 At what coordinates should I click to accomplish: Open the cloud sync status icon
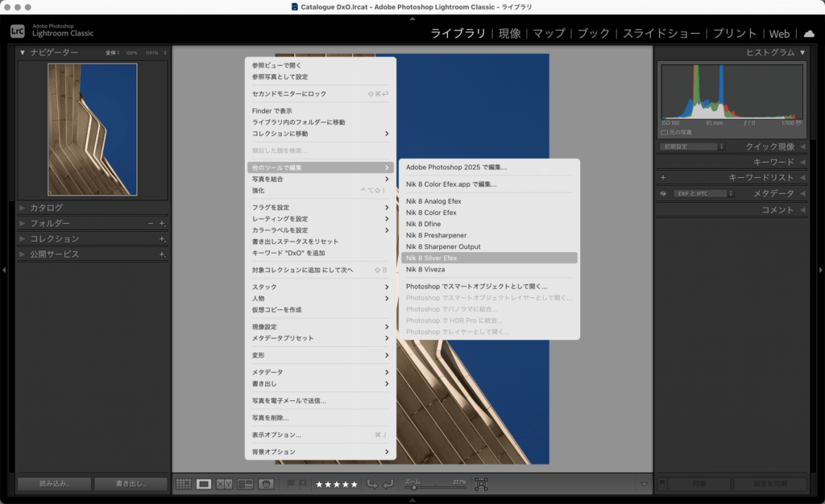click(x=809, y=34)
